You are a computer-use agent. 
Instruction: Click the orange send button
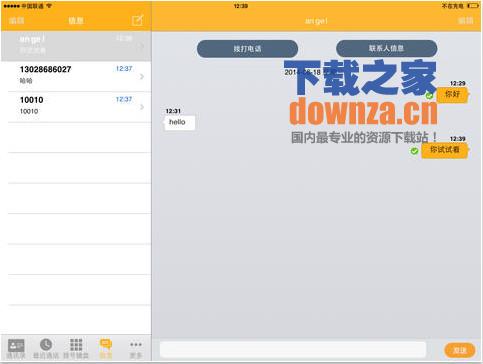[460, 350]
